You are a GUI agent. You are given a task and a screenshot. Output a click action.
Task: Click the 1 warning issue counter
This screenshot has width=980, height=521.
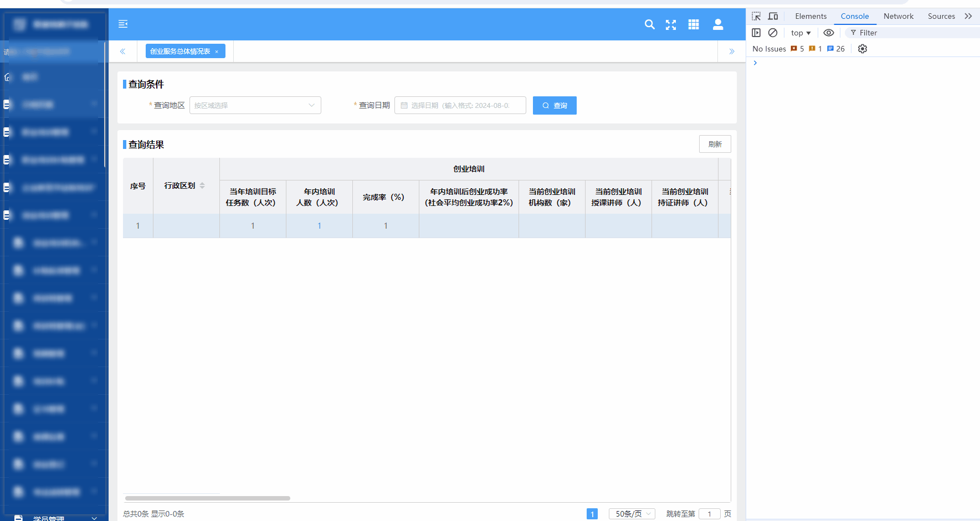(x=815, y=49)
